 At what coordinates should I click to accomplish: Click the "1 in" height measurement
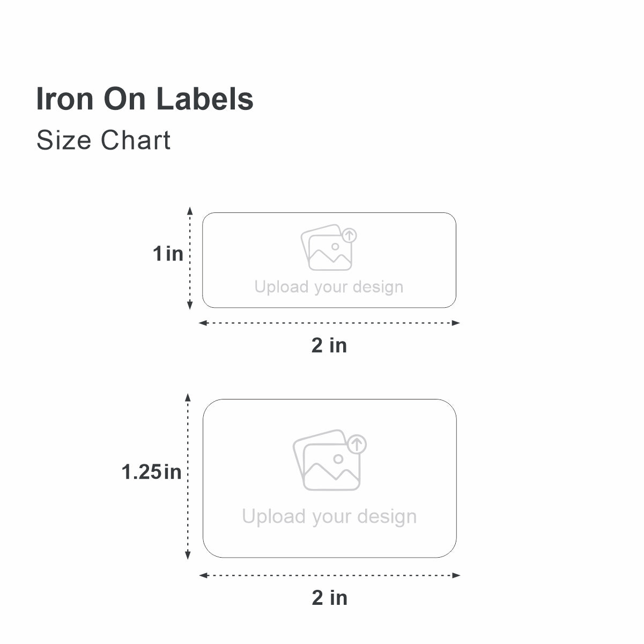pyautogui.click(x=168, y=254)
